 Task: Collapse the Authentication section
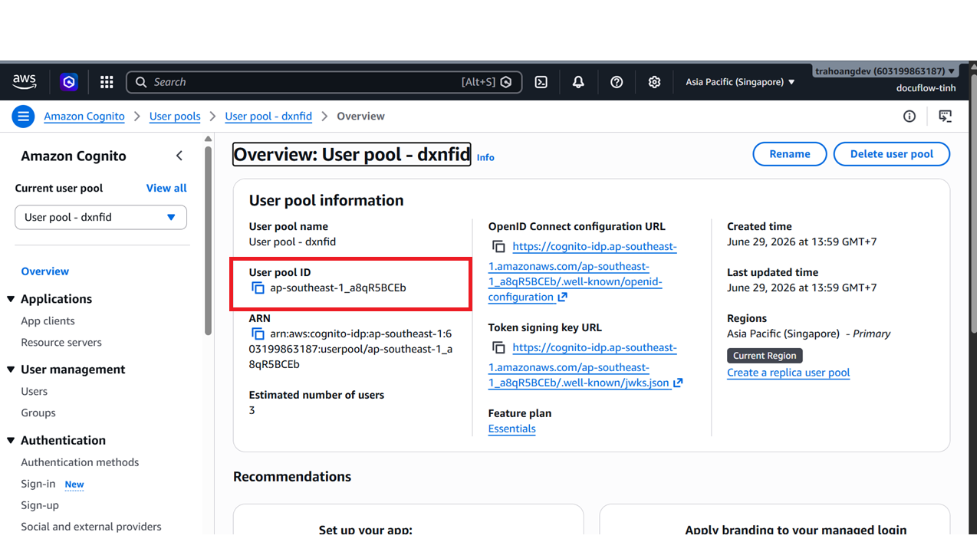click(11, 440)
